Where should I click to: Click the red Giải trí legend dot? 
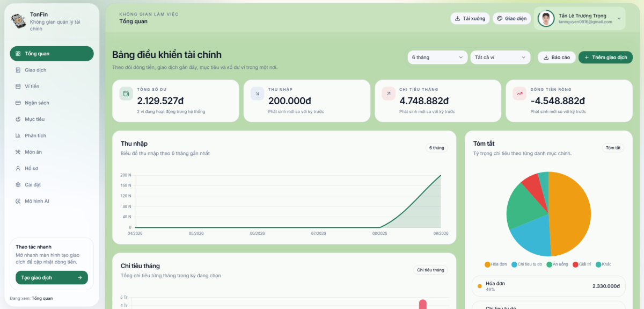575,264
